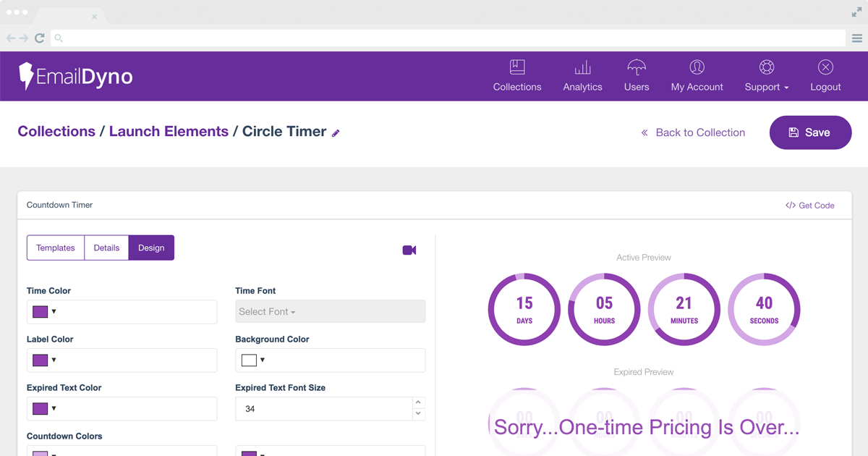Click the Expired Text Color purple swatch

coord(41,409)
